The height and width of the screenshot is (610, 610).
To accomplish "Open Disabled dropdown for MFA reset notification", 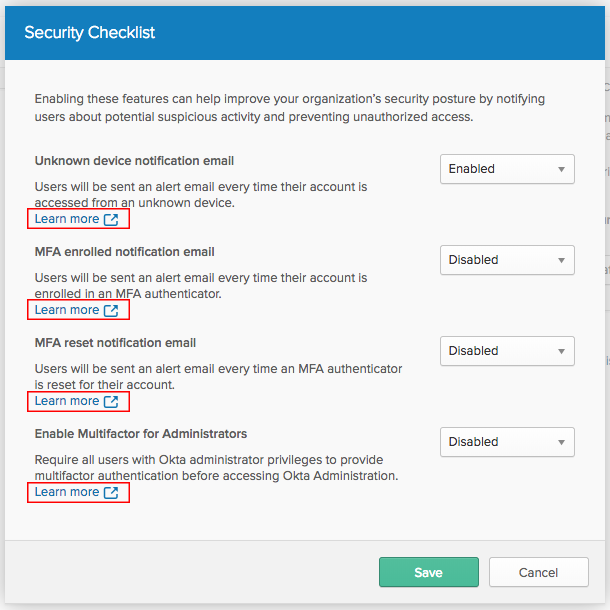I will point(507,351).
